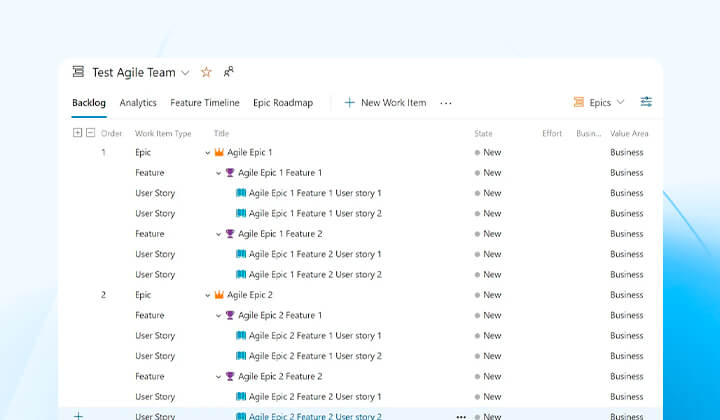The width and height of the screenshot is (720, 420).
Task: Collapse Agile Epic 1 Feature 2
Action: pos(219,234)
